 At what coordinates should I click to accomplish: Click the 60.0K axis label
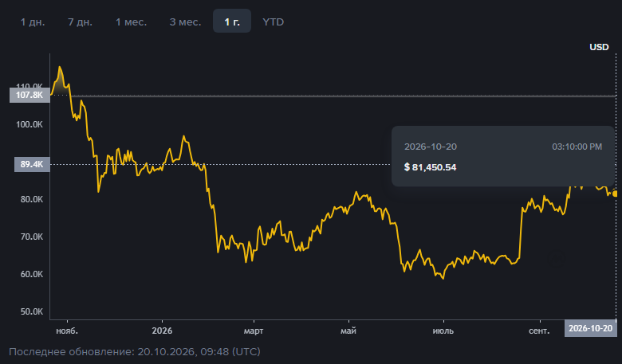coord(32,274)
